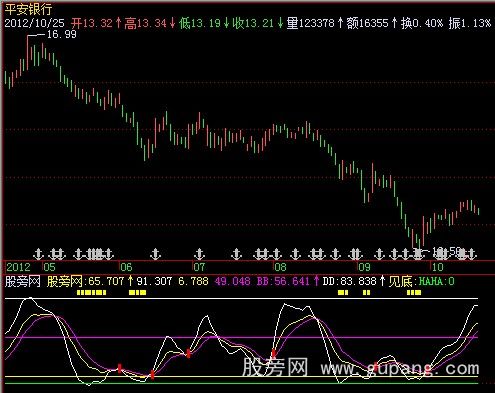Open the single info marker icon mid-July
This screenshot has height=393, width=495.
tap(236, 254)
